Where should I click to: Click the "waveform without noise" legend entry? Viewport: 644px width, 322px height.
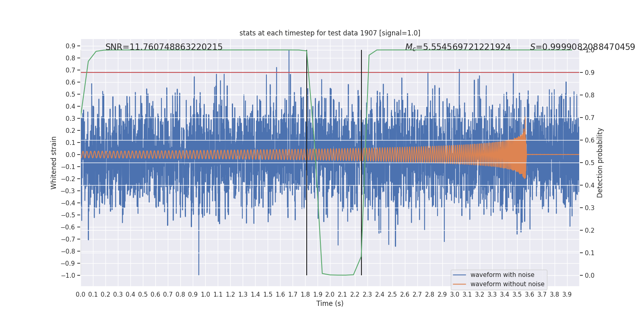[x=507, y=284]
